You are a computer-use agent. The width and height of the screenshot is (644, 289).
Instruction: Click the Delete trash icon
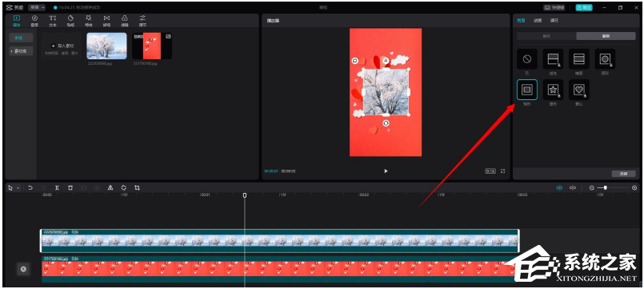point(70,187)
